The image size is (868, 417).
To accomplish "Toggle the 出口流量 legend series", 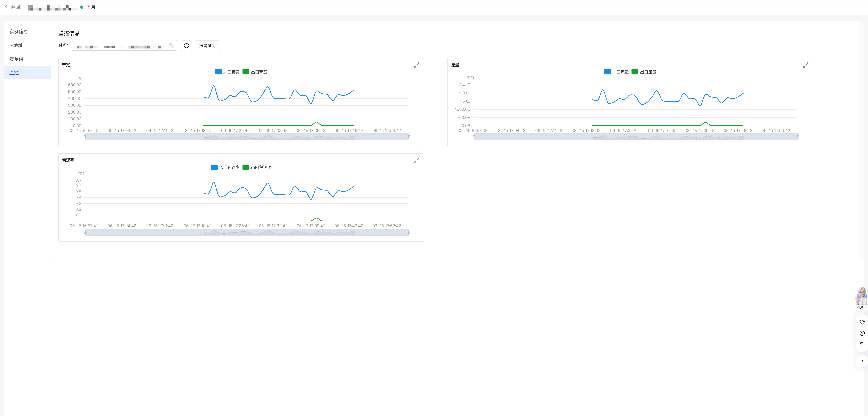I will [x=644, y=72].
